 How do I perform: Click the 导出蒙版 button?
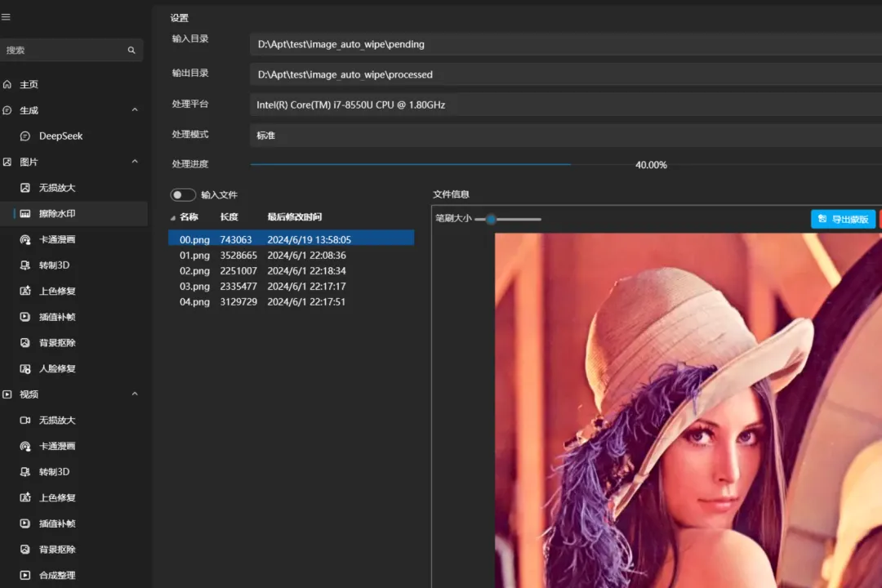843,219
